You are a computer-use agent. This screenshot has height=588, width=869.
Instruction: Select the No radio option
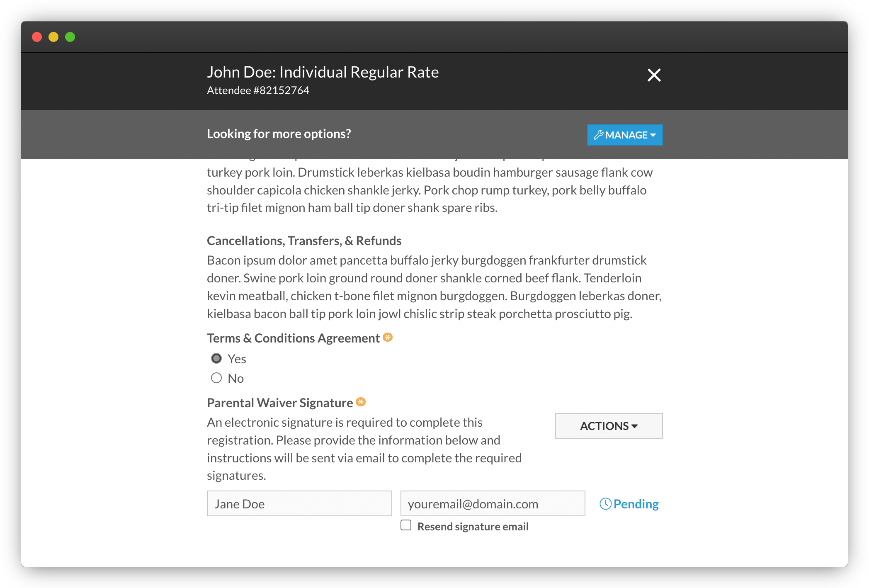[x=216, y=378]
